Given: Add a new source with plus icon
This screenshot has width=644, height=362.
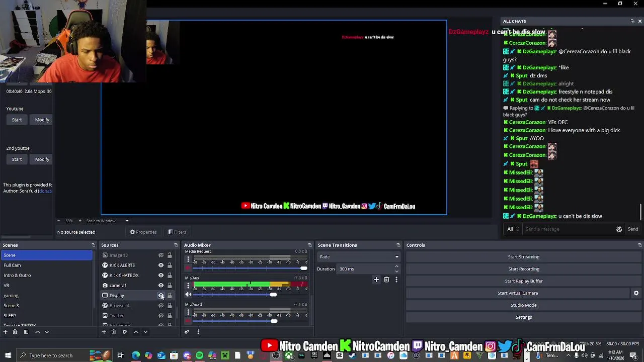Looking at the screenshot, I should point(104,332).
